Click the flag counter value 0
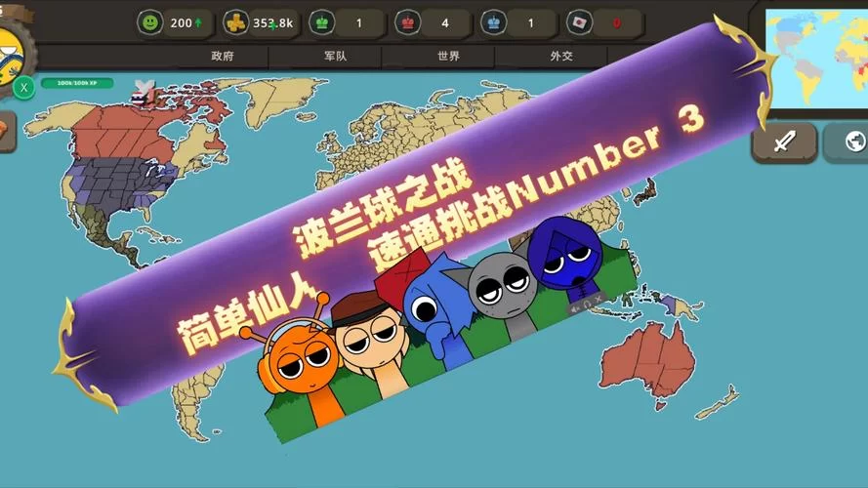 tap(617, 23)
